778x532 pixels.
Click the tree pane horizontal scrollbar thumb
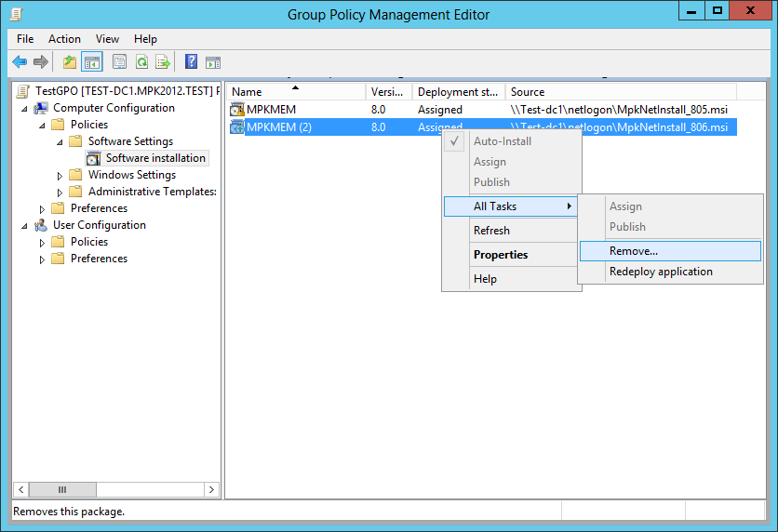62,489
